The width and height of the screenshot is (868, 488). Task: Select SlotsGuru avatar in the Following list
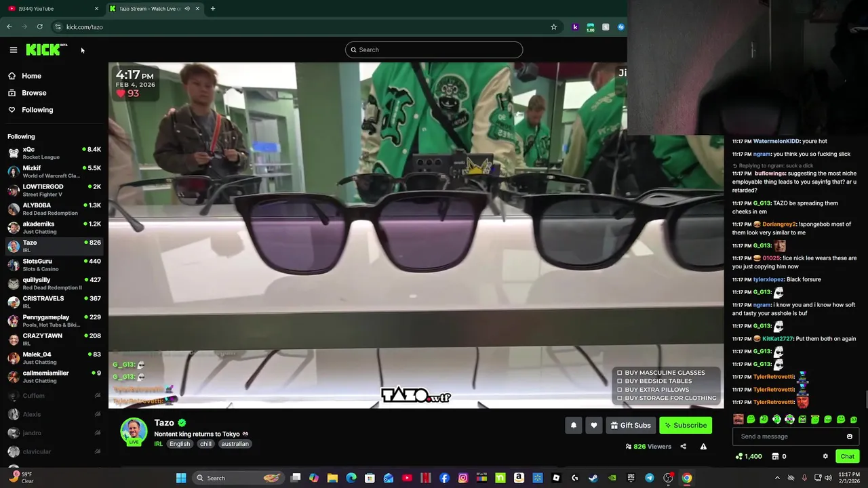pos(14,265)
